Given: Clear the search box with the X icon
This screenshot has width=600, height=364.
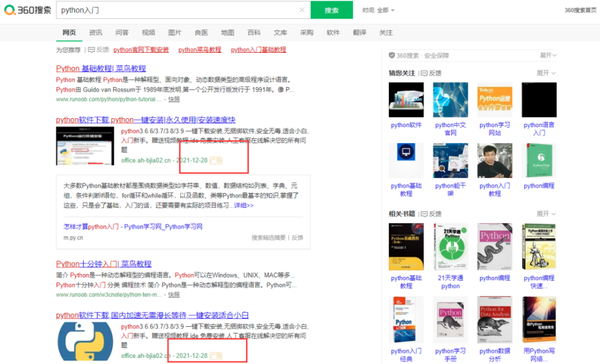Looking at the screenshot, I should [302, 10].
